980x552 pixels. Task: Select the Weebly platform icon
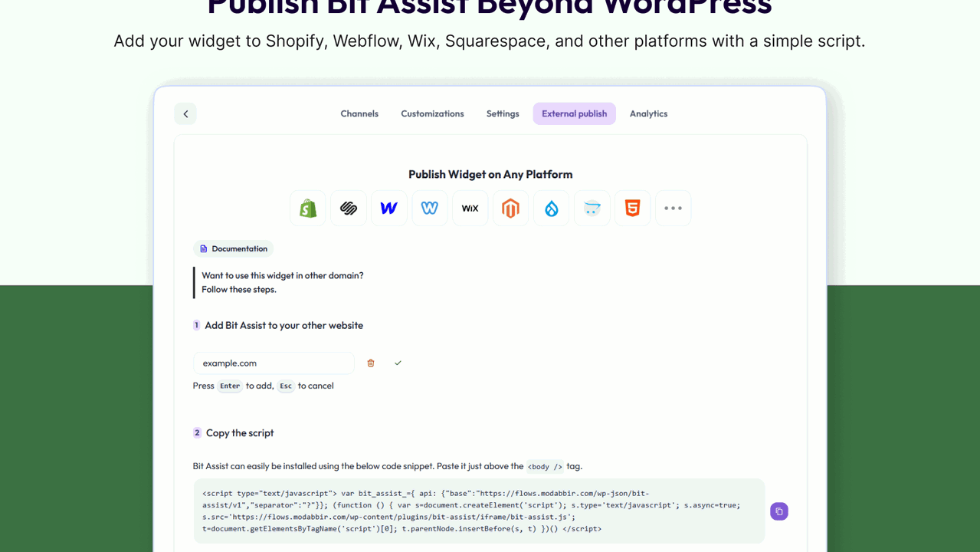click(430, 209)
